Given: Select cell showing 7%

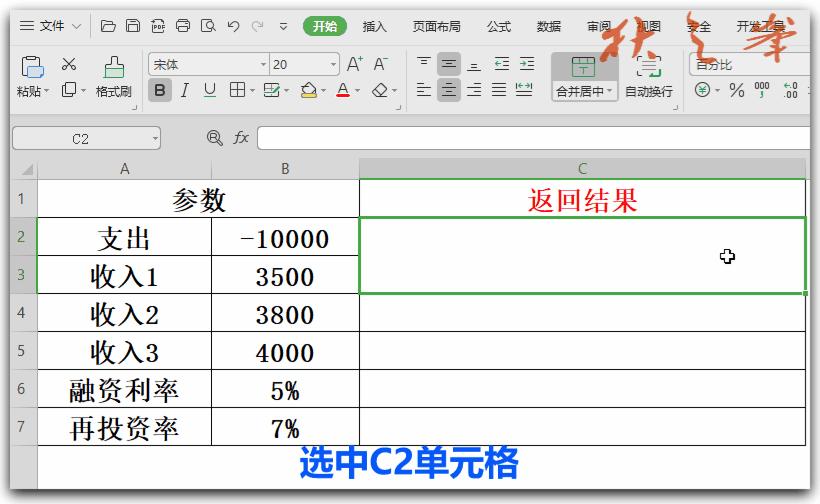Looking at the screenshot, I should click(x=285, y=427).
